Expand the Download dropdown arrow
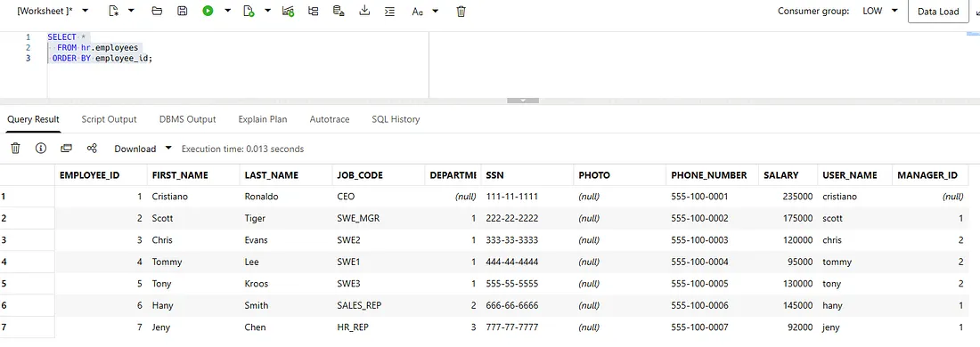The image size is (980, 347). point(168,149)
